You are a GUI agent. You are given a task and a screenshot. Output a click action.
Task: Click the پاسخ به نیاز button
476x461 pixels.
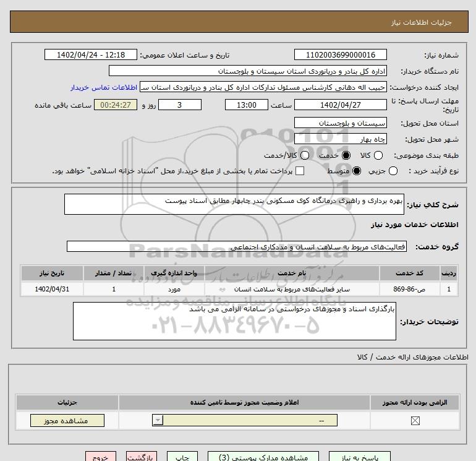click(x=360, y=457)
